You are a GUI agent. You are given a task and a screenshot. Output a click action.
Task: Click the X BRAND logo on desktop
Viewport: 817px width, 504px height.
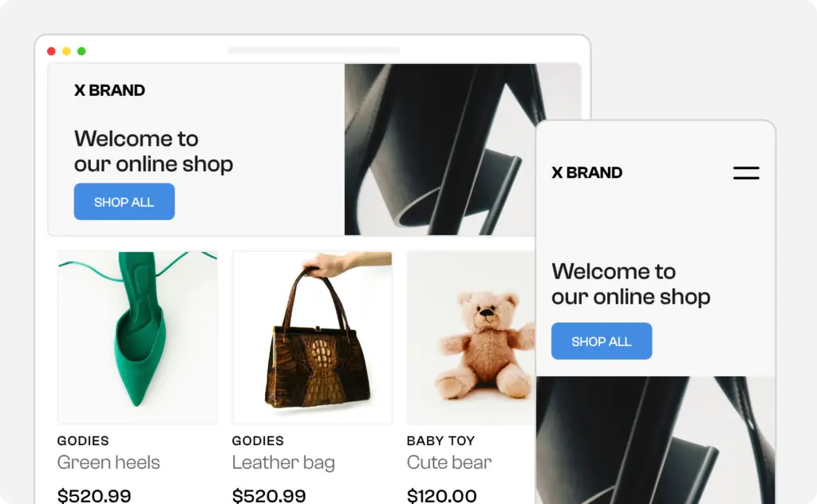[x=109, y=90]
